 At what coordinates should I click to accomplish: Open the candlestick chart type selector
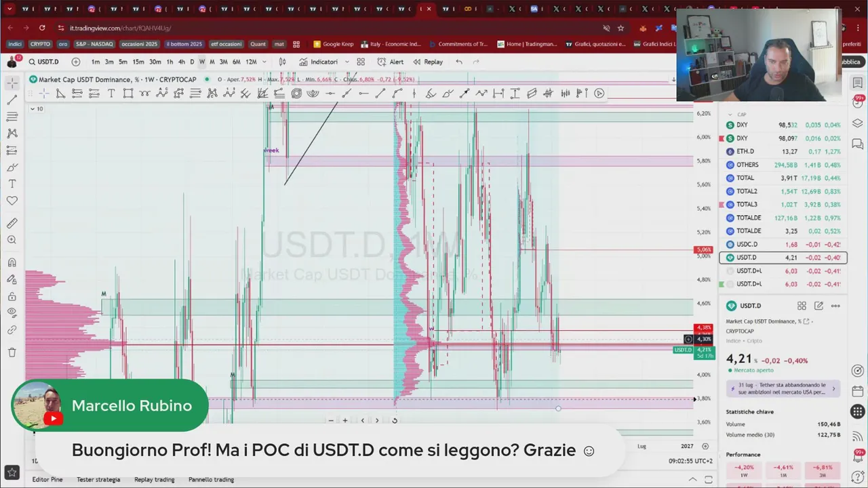tap(282, 62)
